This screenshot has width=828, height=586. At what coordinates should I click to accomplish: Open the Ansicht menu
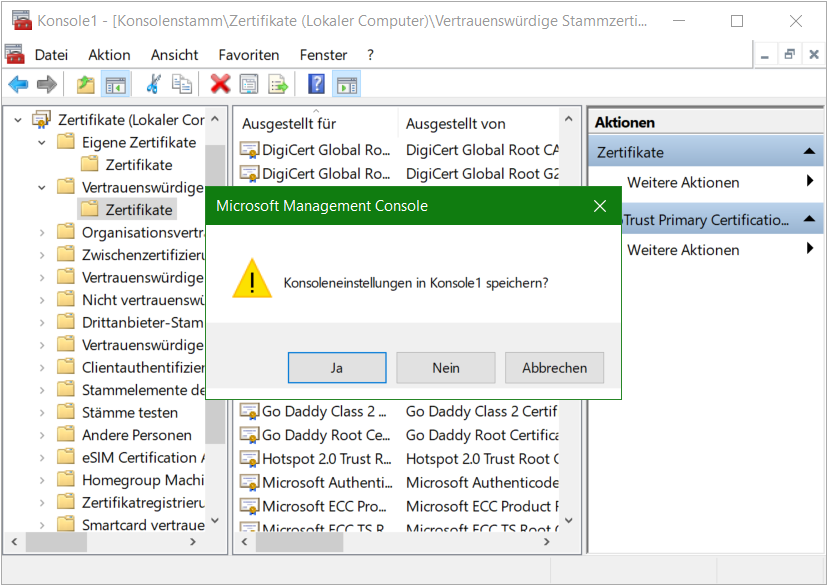pos(174,54)
